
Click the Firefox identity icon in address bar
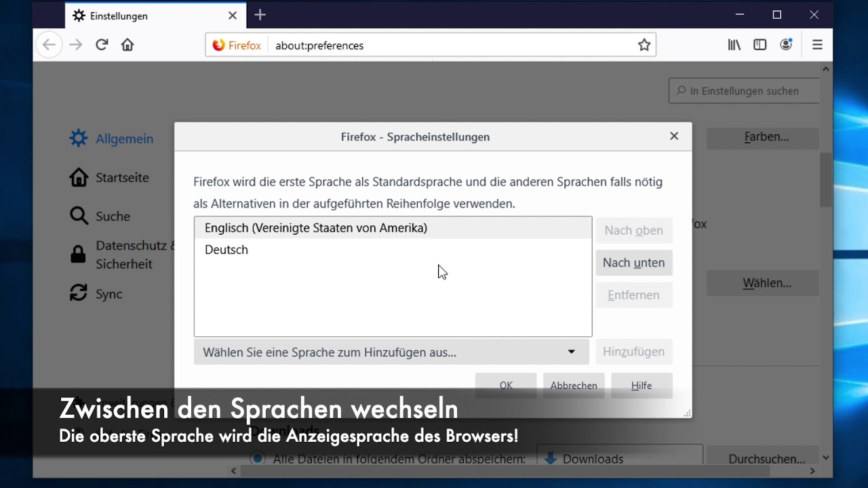pyautogui.click(x=237, y=45)
